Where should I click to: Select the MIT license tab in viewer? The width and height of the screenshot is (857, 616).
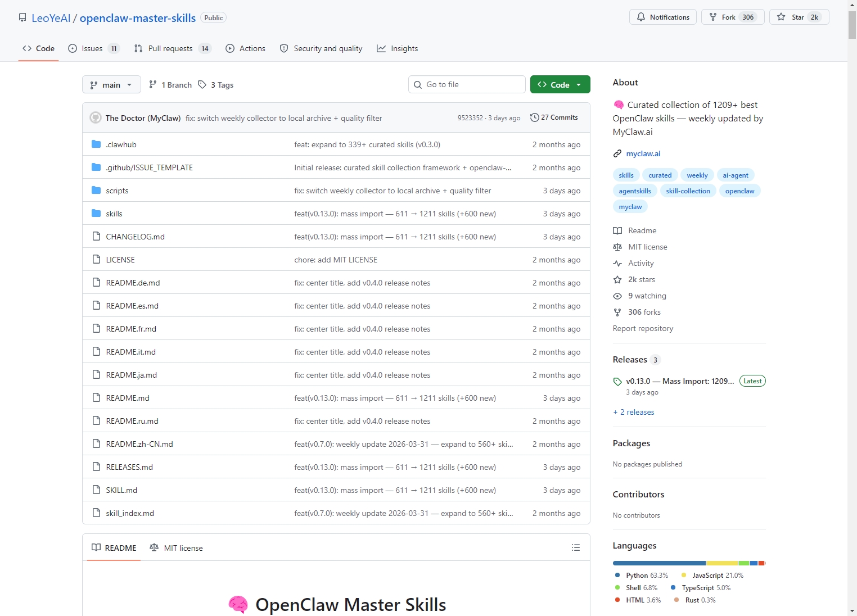(176, 547)
